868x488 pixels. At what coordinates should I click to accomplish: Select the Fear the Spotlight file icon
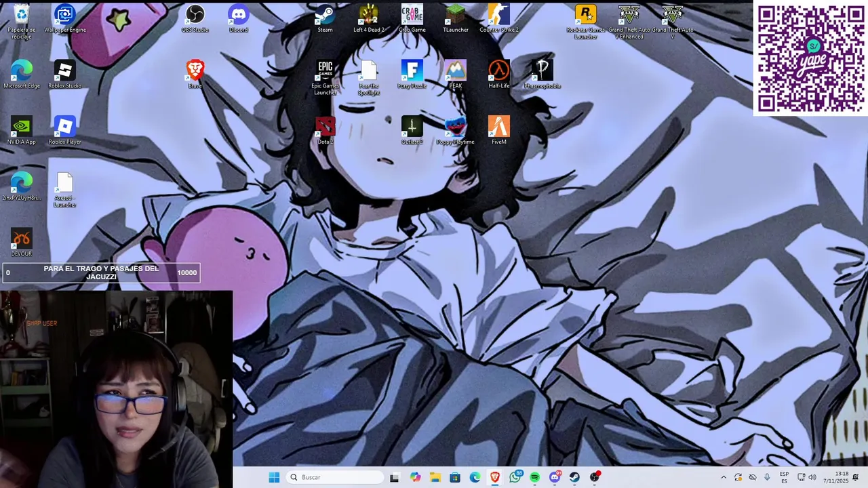[369, 78]
